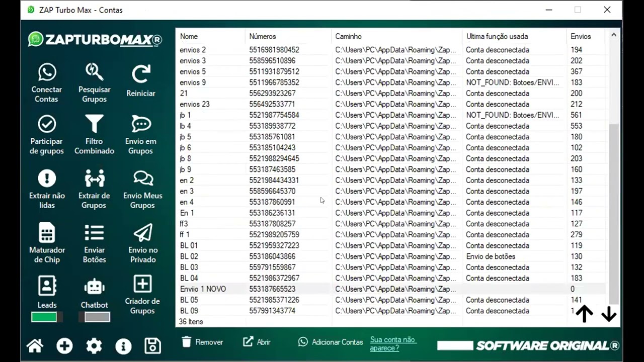644x362 pixels.
Task: Select the 'BL 09' account row
Action: pos(392,311)
